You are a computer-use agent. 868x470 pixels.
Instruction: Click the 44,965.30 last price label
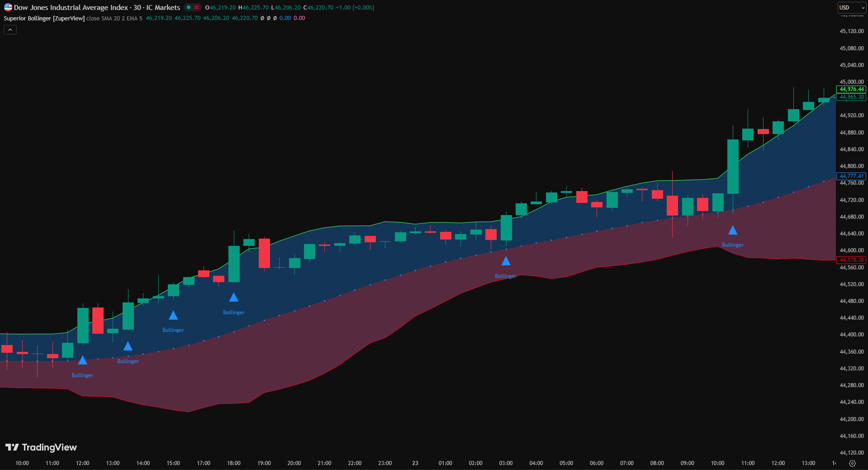(851, 97)
